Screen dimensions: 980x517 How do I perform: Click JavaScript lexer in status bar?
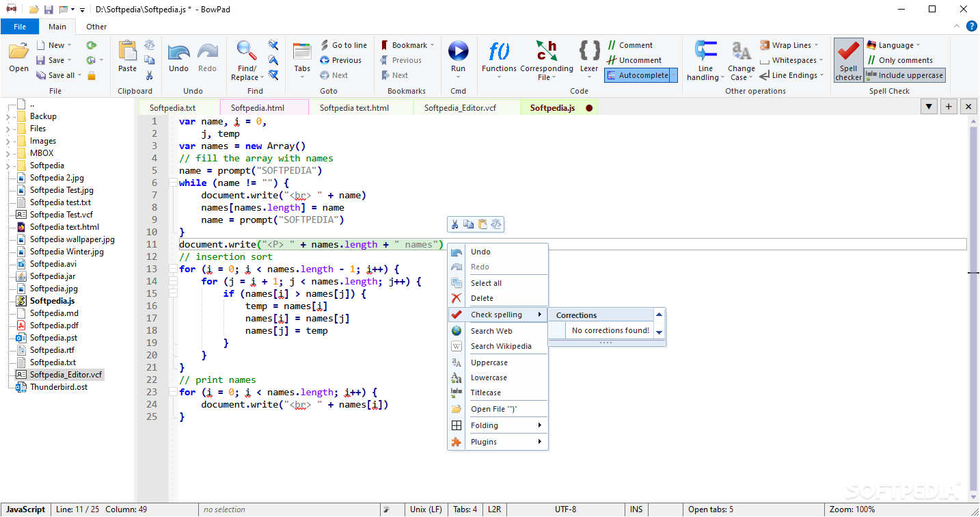(x=26, y=509)
